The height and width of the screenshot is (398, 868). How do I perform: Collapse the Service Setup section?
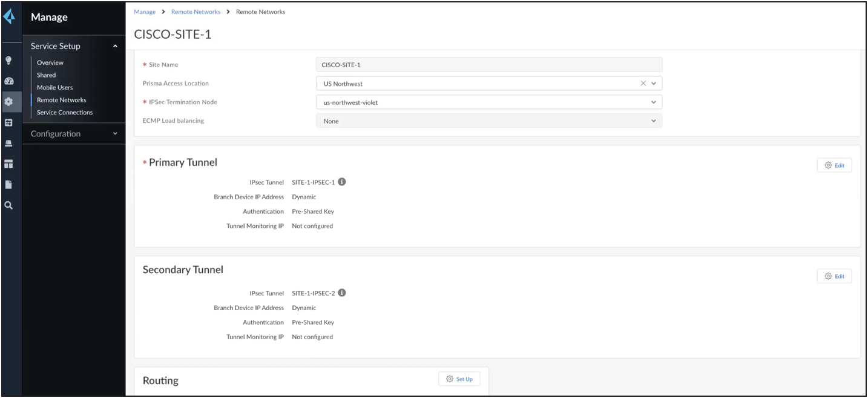click(x=115, y=46)
